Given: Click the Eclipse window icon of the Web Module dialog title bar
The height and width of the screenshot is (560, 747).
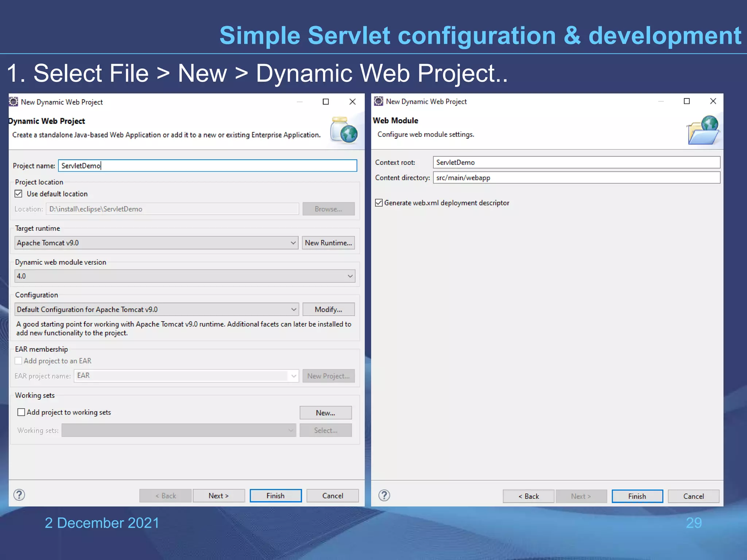Looking at the screenshot, I should pos(379,101).
